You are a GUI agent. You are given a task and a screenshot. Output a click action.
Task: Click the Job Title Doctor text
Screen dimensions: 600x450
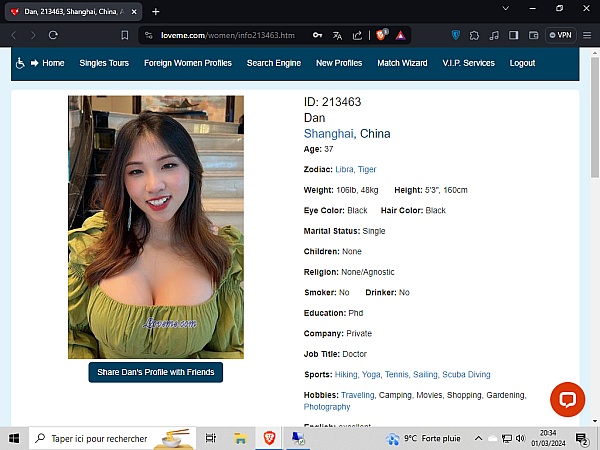(335, 354)
